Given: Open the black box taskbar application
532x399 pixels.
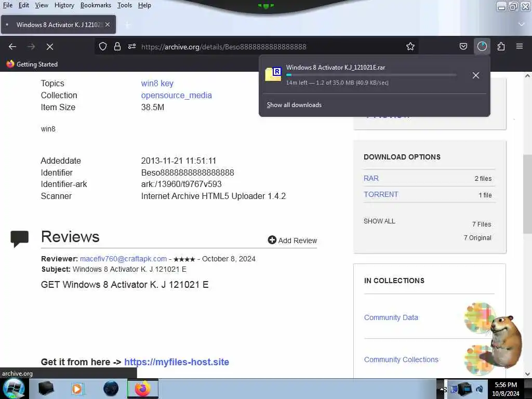Looking at the screenshot, I should (46, 389).
